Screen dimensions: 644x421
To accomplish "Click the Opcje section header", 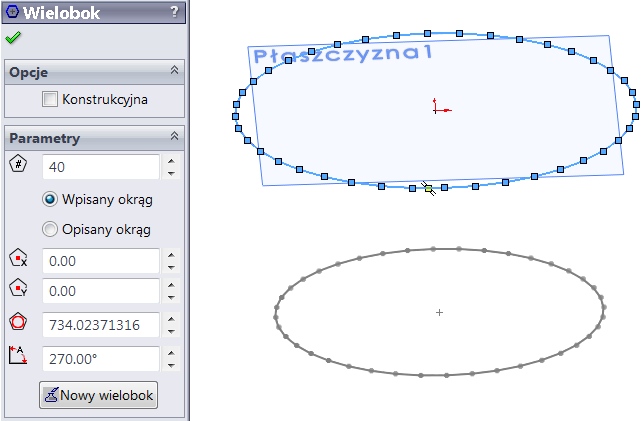I will (x=94, y=72).
